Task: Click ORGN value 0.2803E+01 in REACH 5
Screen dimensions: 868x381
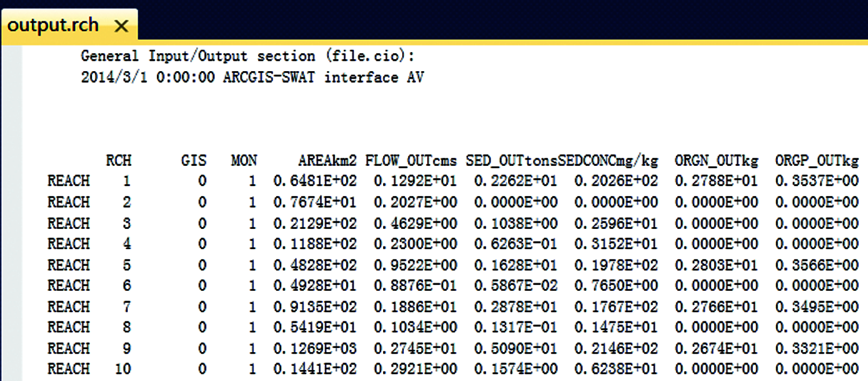Action: point(716,265)
